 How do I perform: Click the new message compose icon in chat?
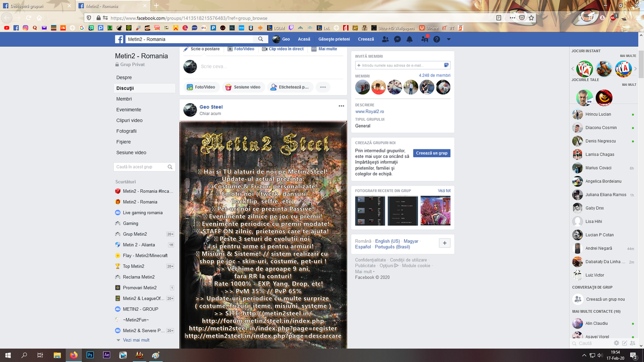(624, 343)
